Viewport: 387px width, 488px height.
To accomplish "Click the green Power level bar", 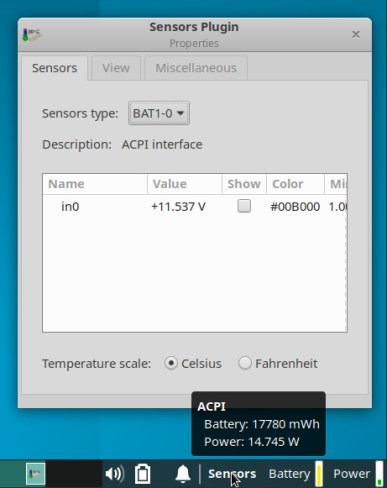I will 379,474.
